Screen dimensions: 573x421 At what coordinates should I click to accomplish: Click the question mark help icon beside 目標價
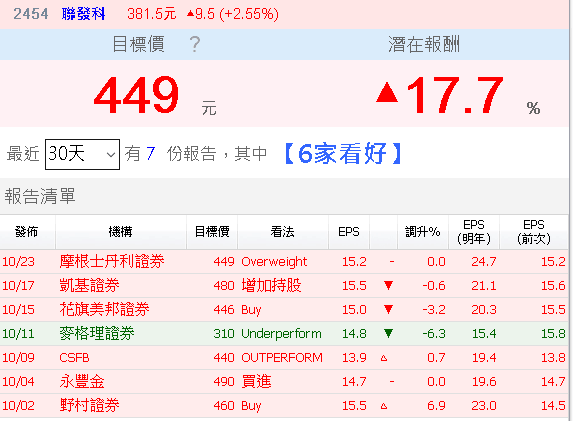(195, 44)
